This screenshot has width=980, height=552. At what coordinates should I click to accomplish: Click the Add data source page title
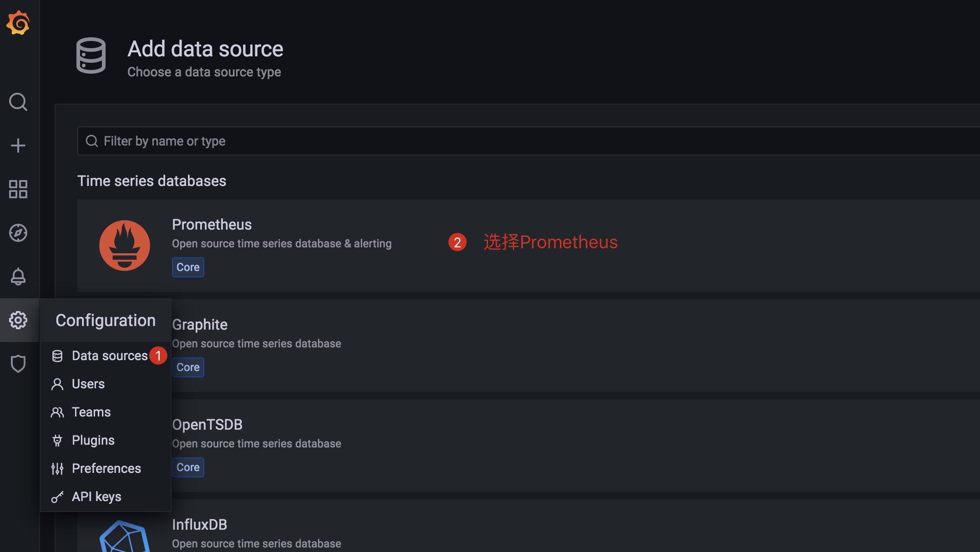point(205,49)
